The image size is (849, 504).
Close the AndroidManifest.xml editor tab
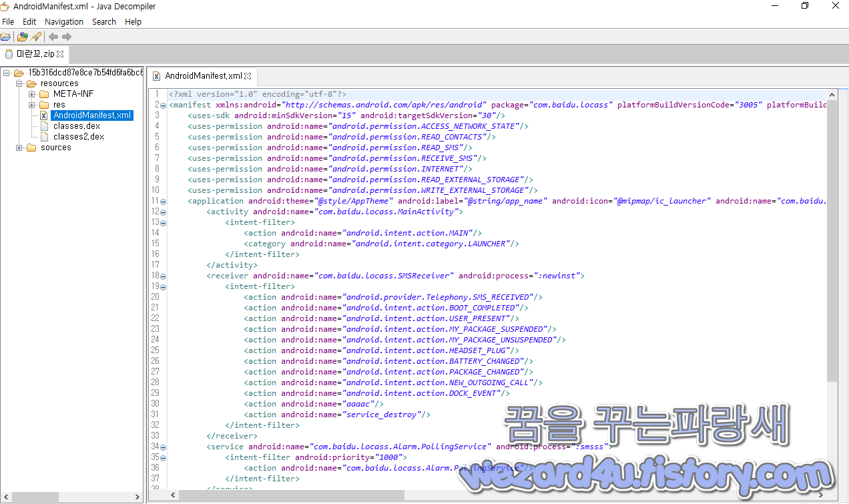tap(248, 76)
